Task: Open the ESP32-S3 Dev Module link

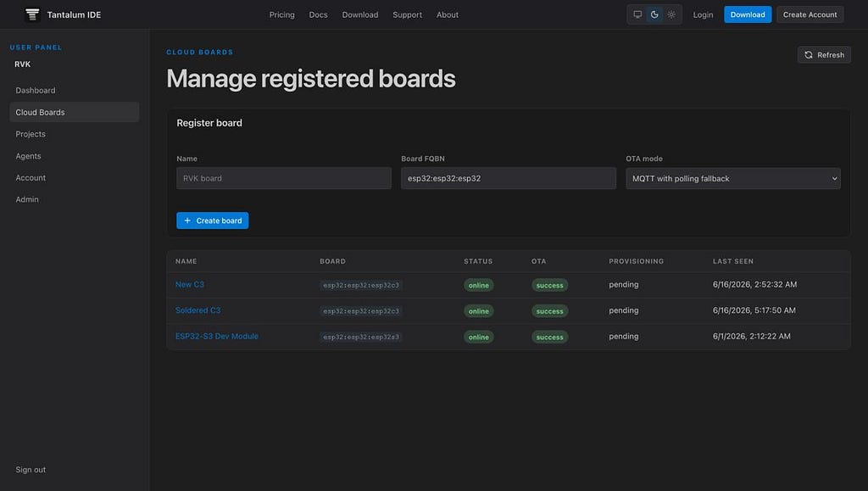Action: tap(216, 336)
